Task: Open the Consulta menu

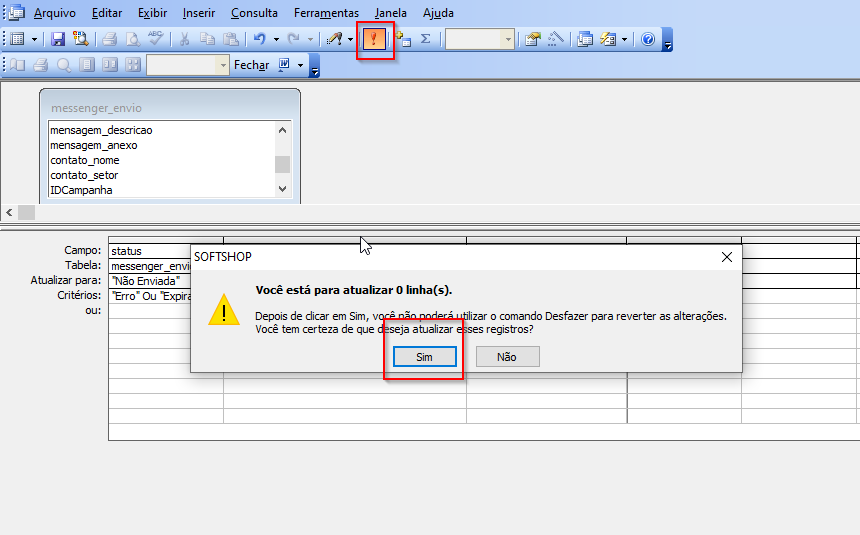Action: click(x=254, y=13)
